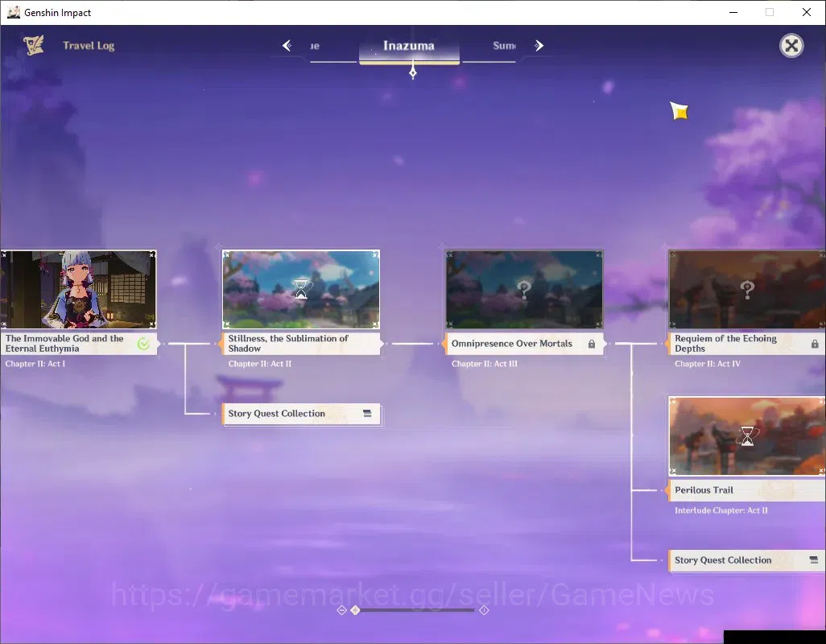This screenshot has height=644, width=826.
Task: Click the hourglass icon on Stillness quest thumbnail
Action: pyautogui.click(x=301, y=289)
